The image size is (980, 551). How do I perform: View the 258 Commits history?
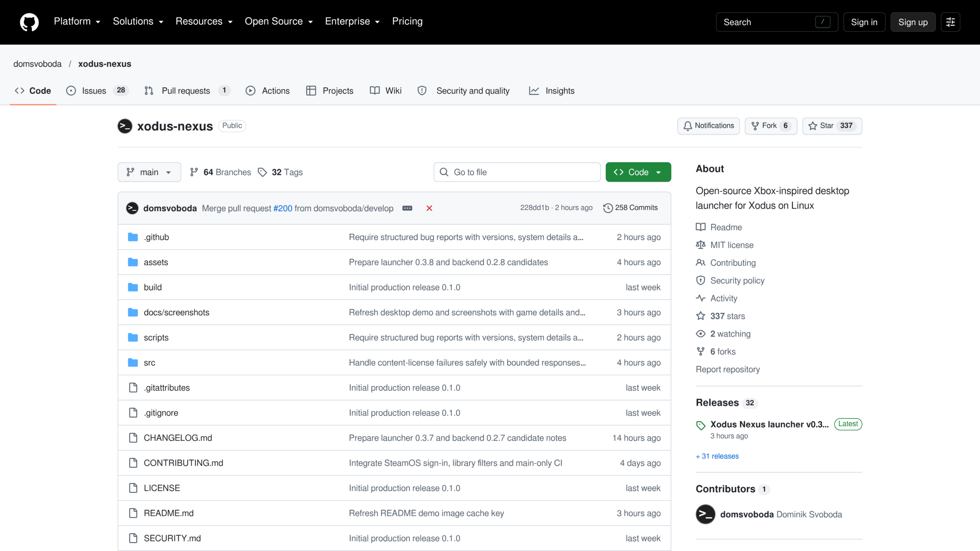[630, 208]
